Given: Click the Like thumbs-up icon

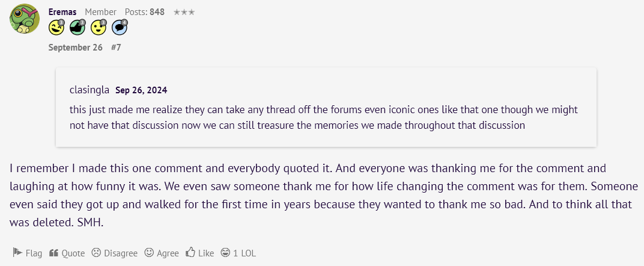Looking at the screenshot, I should [190, 252].
